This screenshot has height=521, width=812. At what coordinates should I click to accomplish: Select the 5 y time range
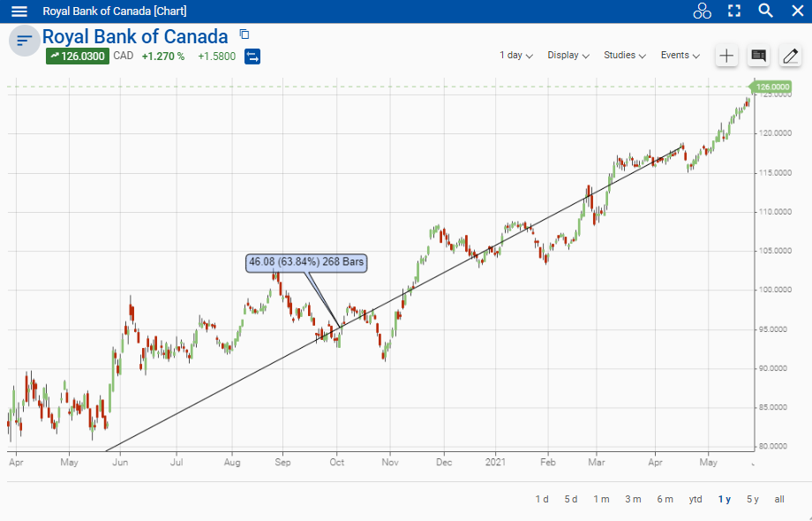coord(753,499)
